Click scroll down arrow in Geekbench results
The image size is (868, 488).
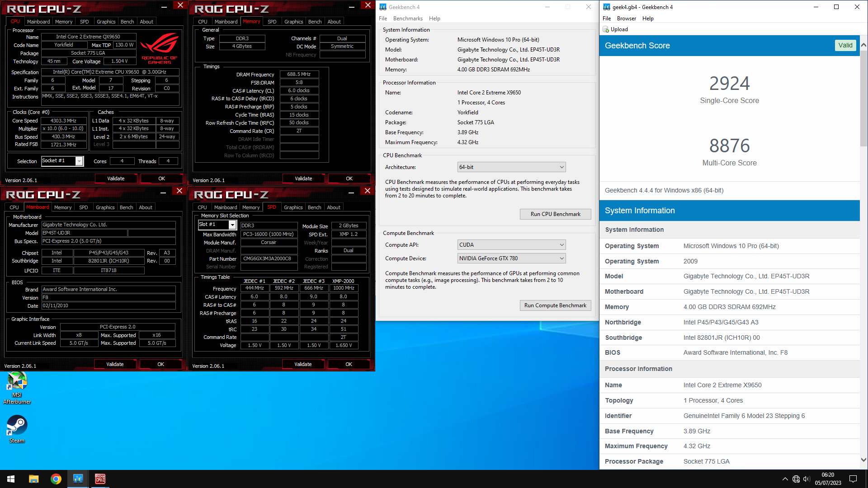point(863,460)
